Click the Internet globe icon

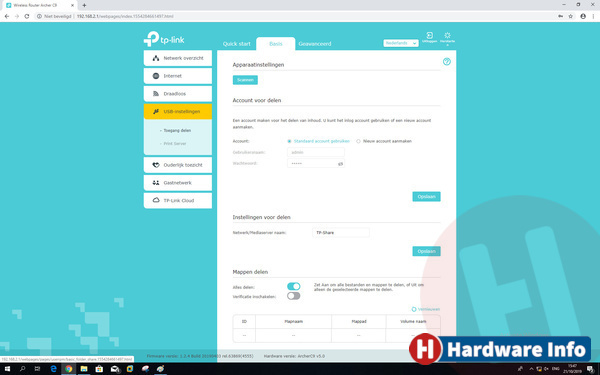[156, 76]
